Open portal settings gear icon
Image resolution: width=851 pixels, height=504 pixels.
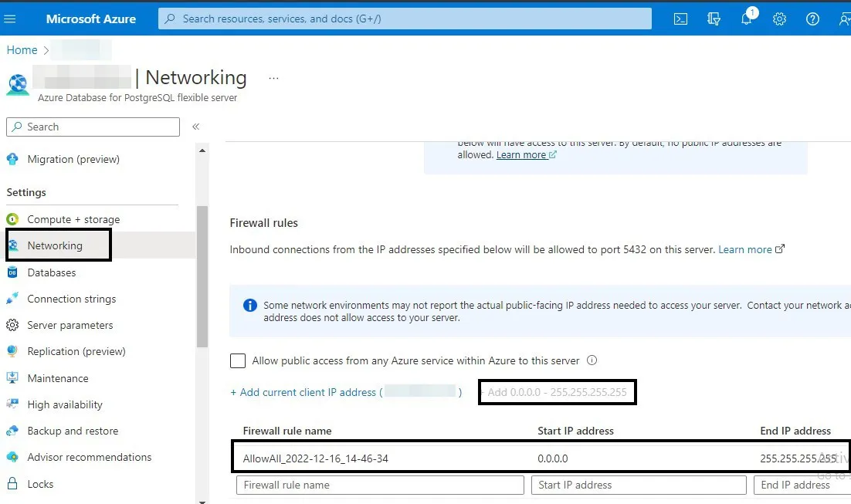(779, 19)
